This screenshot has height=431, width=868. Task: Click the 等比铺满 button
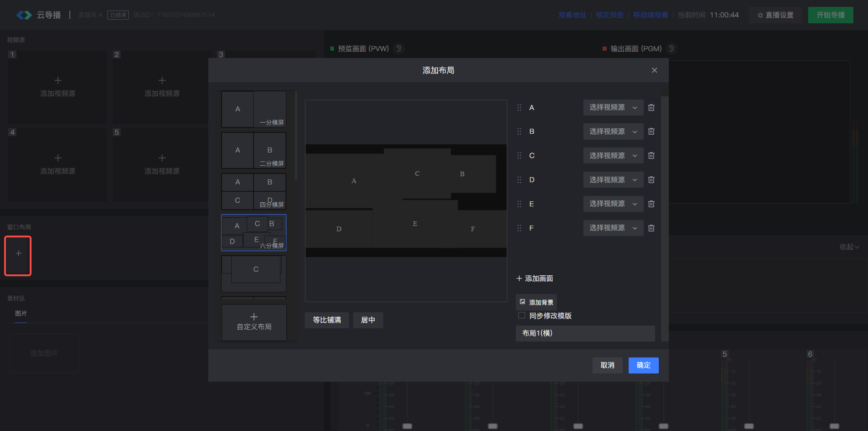coord(327,320)
